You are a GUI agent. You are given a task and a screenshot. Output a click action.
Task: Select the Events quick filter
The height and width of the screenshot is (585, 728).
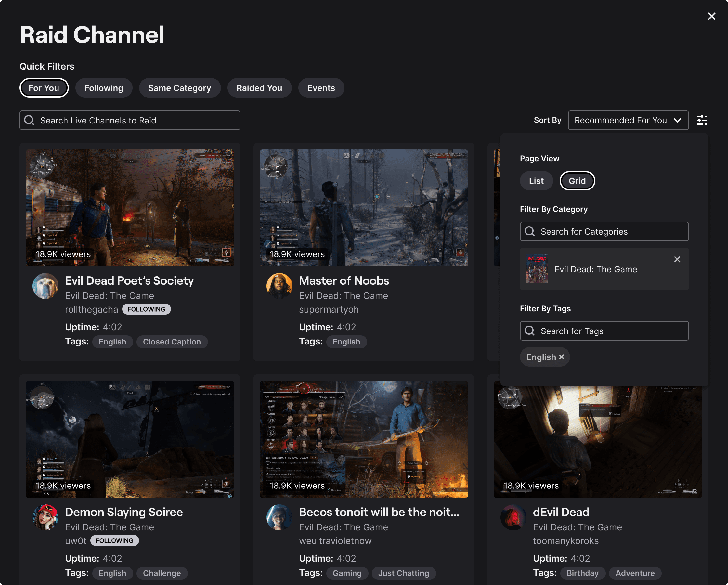[321, 88]
